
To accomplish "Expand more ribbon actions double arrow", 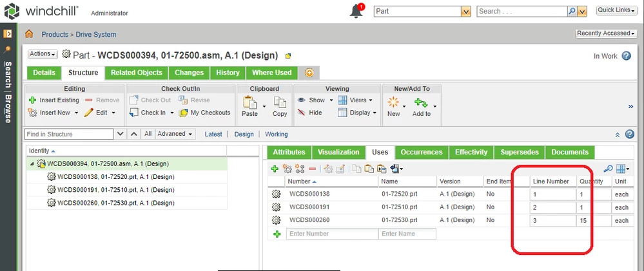I will 631,107.
